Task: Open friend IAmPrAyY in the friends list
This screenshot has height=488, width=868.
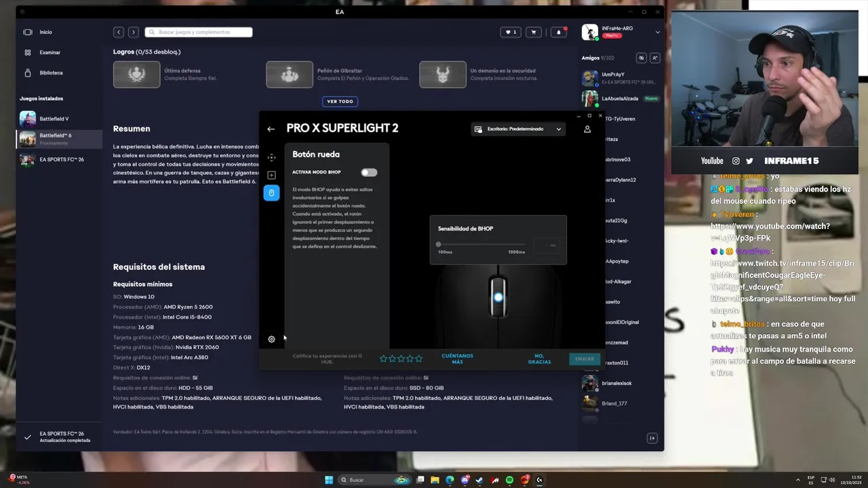Action: pos(620,78)
